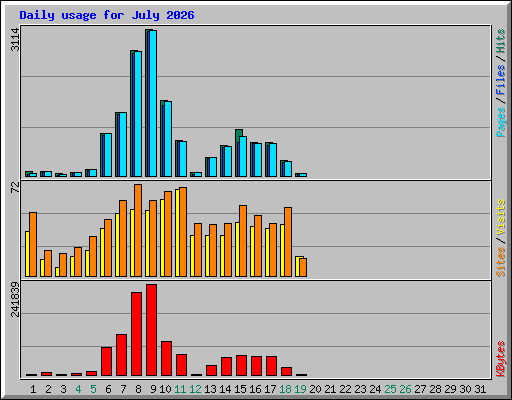This screenshot has width=512, height=400.
Task: Click the Files legend label
Action: pyautogui.click(x=501, y=80)
